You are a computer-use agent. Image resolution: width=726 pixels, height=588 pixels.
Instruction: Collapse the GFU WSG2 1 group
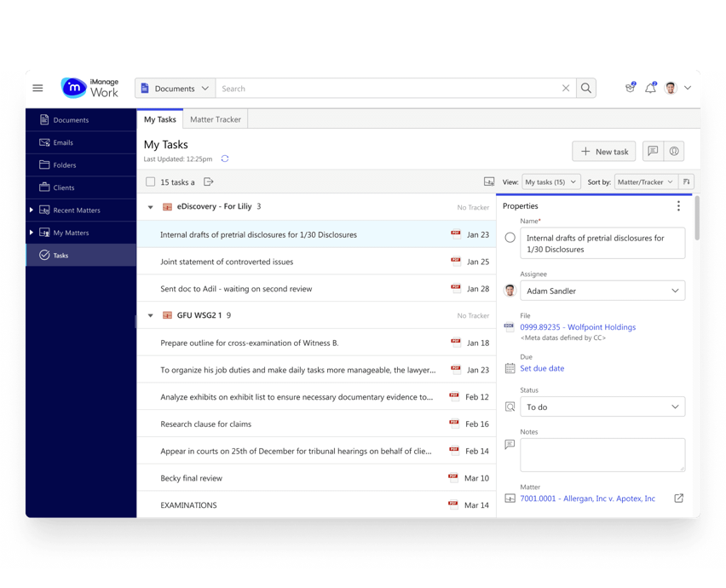[x=151, y=315]
